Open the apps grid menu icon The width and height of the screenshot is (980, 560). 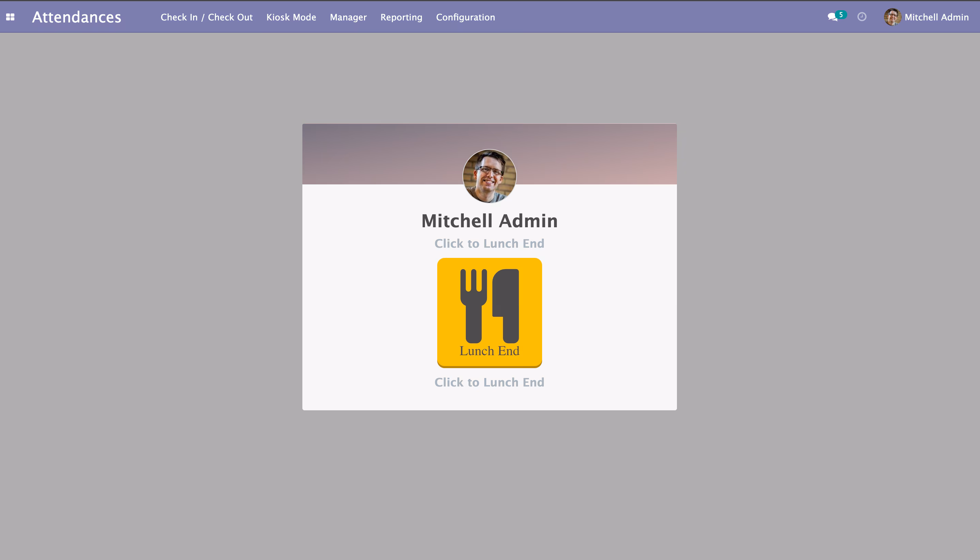click(x=11, y=17)
